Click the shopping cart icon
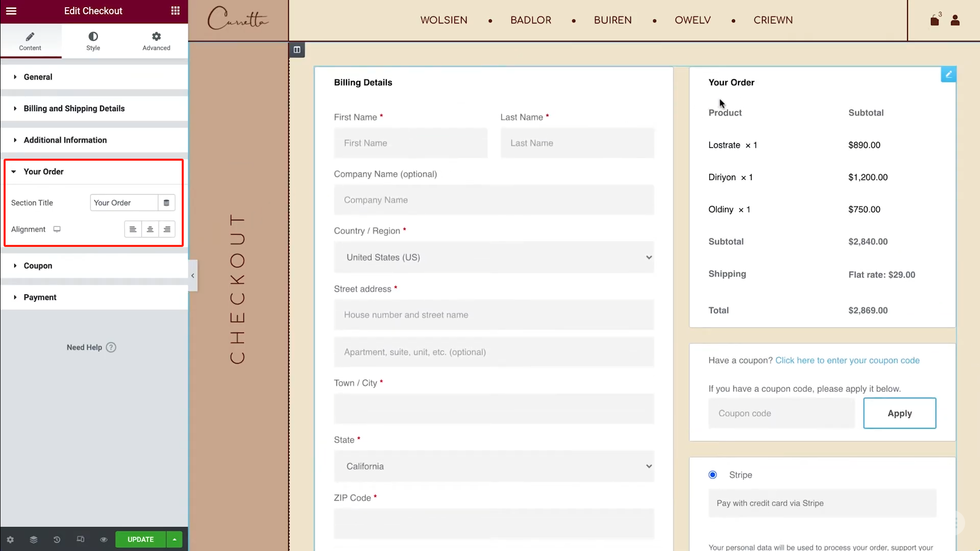Screen dimensions: 980x551 coord(935,20)
